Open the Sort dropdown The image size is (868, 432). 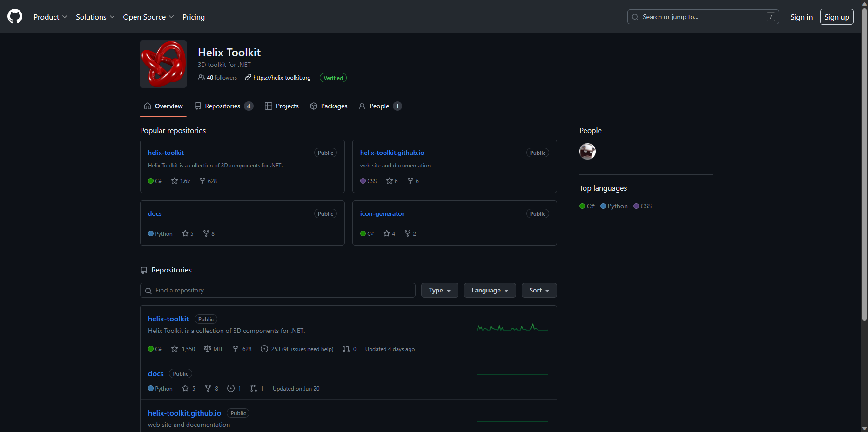[x=539, y=290]
